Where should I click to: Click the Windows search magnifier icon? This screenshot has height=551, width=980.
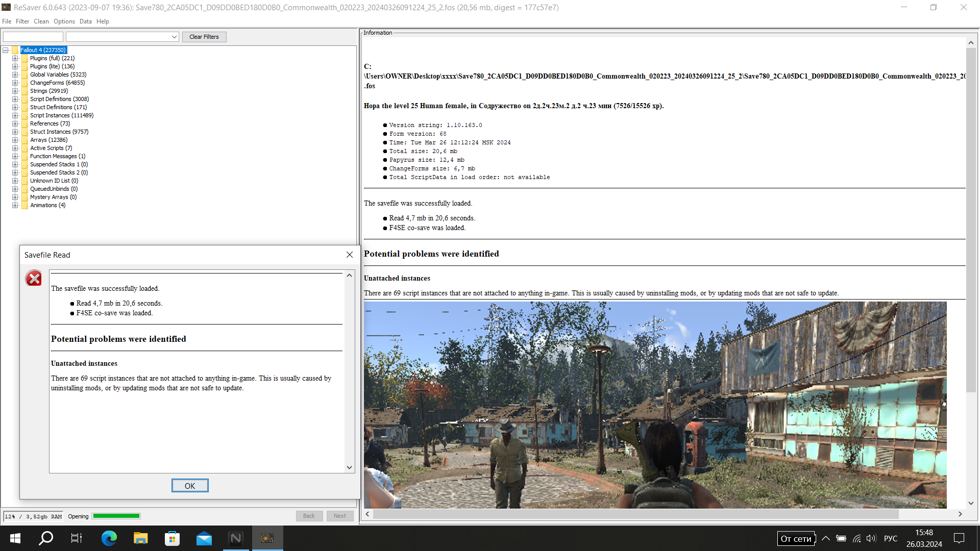(46, 538)
